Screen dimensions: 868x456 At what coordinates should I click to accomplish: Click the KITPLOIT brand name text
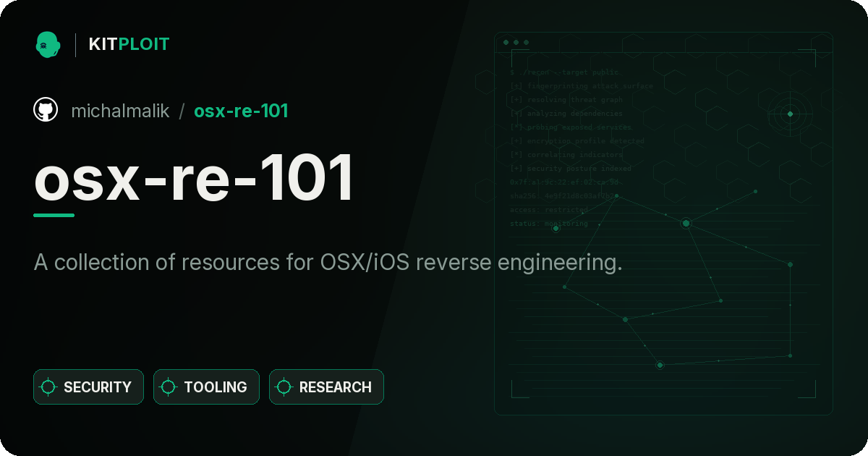tap(129, 44)
